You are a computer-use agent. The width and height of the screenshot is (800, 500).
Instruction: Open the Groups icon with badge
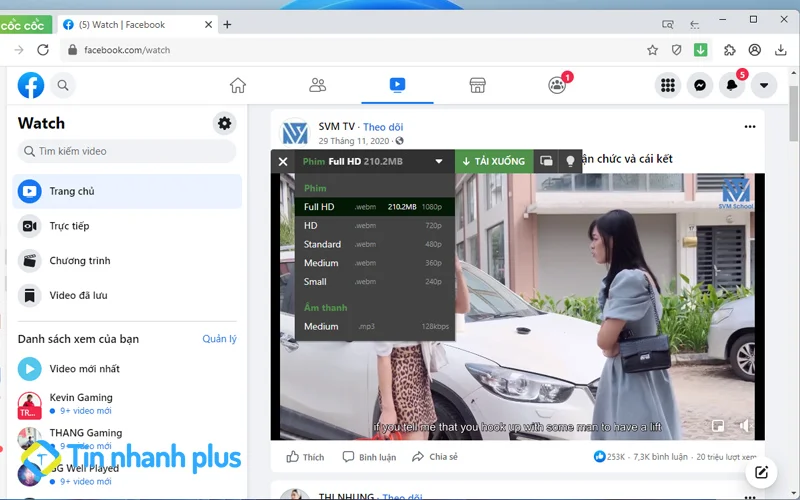coord(557,85)
